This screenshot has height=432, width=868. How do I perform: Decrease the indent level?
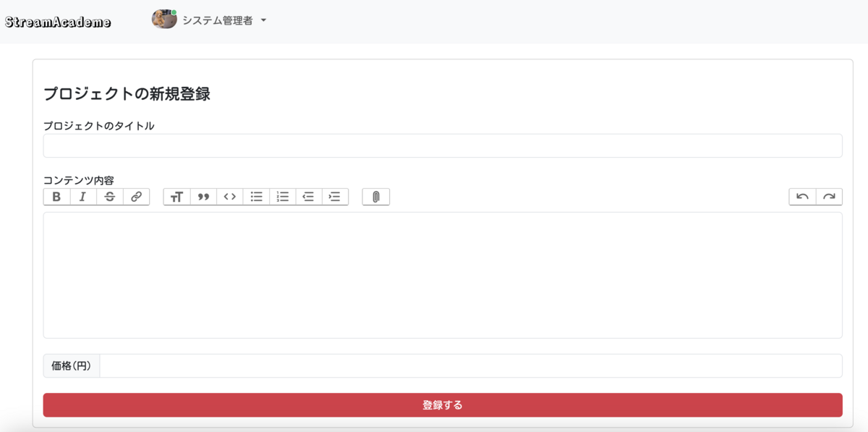click(x=309, y=197)
